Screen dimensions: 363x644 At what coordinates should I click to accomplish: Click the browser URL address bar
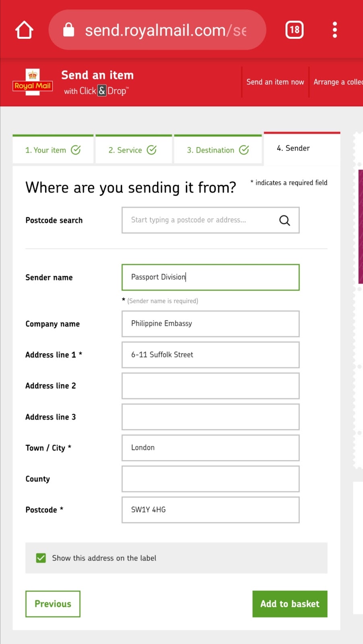165,30
